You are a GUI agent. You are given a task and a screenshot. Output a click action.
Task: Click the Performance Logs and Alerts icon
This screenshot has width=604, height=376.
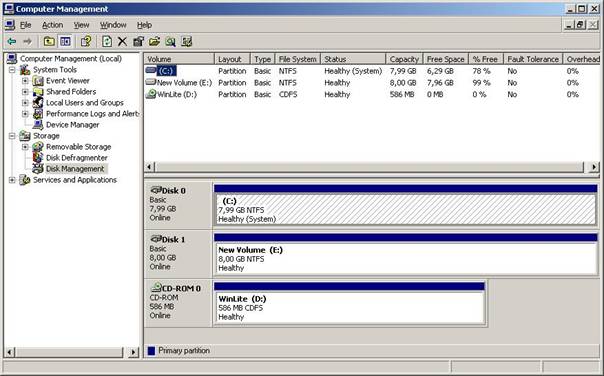[x=38, y=114]
